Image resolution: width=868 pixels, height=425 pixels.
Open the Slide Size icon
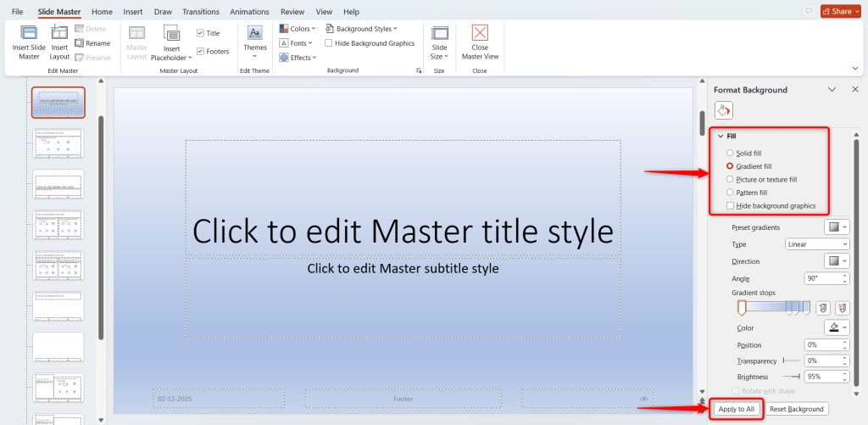tap(440, 33)
